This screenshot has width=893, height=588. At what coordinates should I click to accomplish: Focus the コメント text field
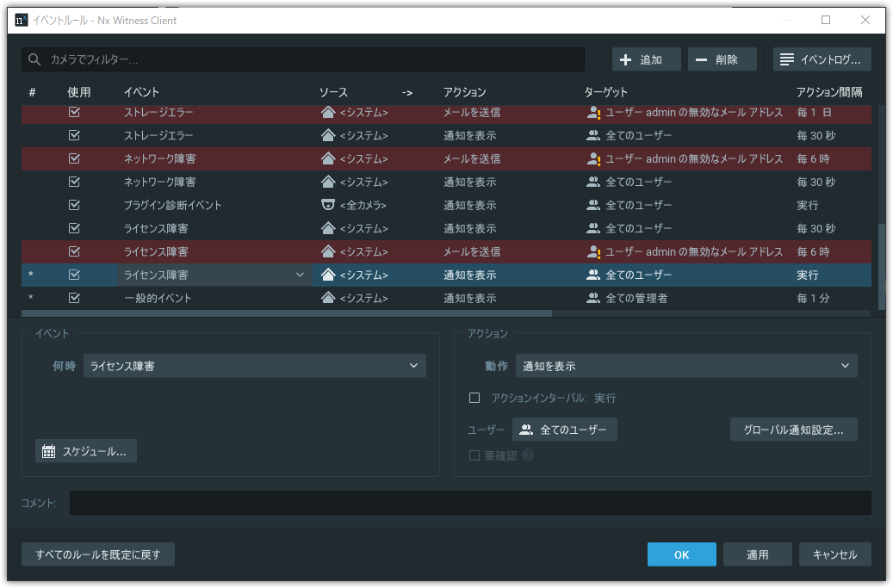470,503
